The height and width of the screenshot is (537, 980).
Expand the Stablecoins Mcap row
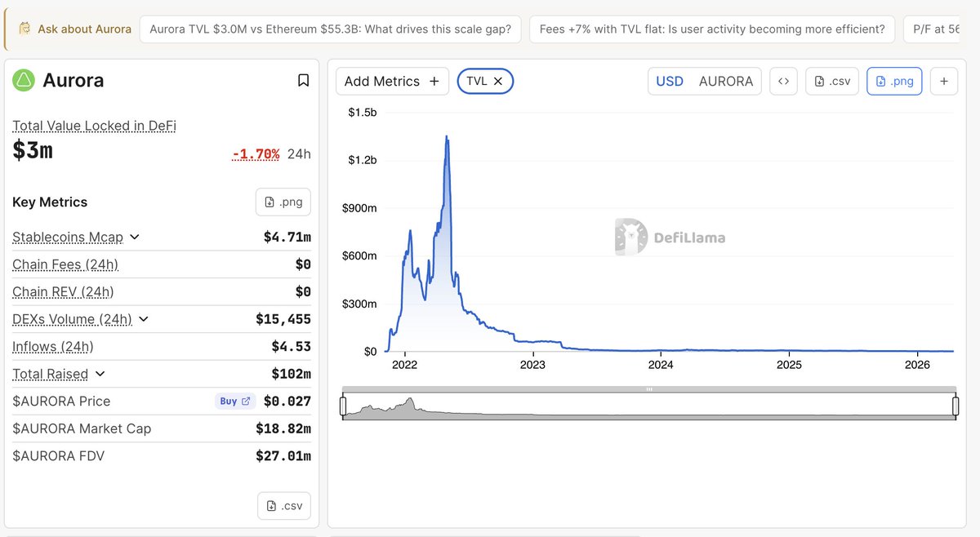tap(135, 237)
